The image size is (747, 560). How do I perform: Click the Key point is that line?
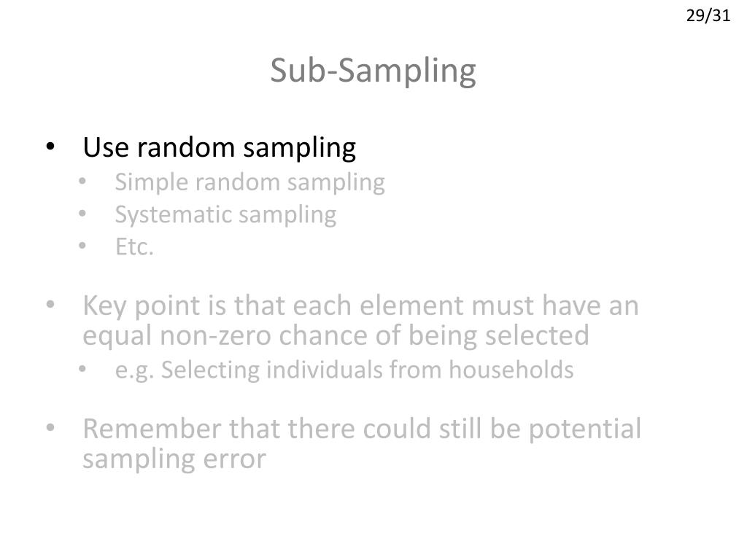360,306
